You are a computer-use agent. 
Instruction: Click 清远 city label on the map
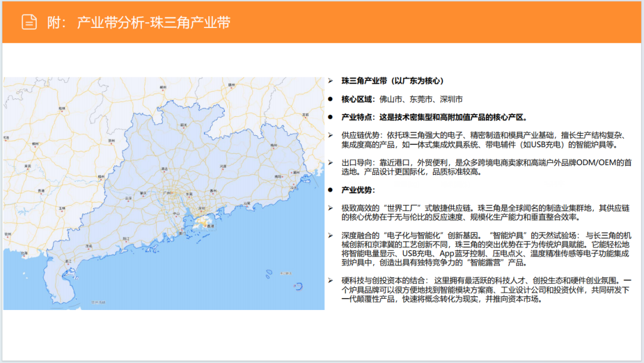165,169
